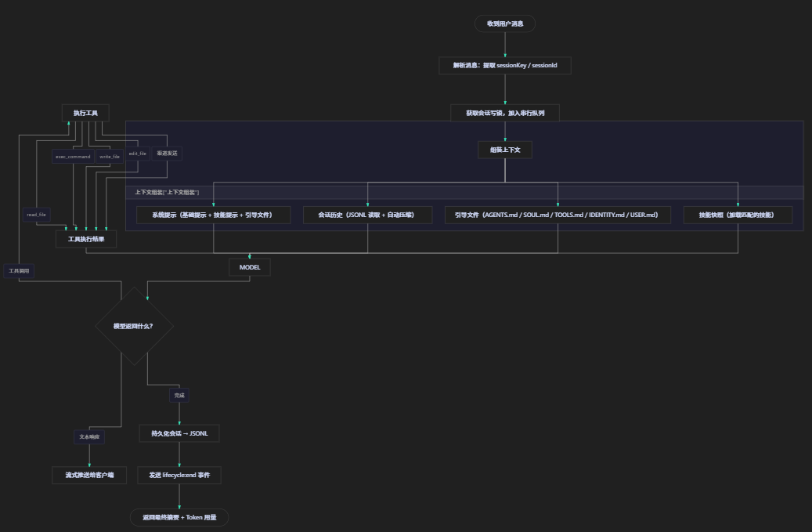The image size is (812, 532).
Task: Select the '解析消息：提取 sessionKey / sessionId' node
Action: (x=505, y=65)
